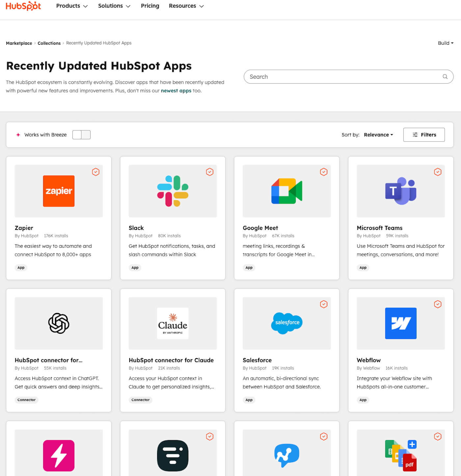Screen dimensions: 461x476
Task: Open the ChatGPT connector logo
Action: pyautogui.click(x=59, y=323)
